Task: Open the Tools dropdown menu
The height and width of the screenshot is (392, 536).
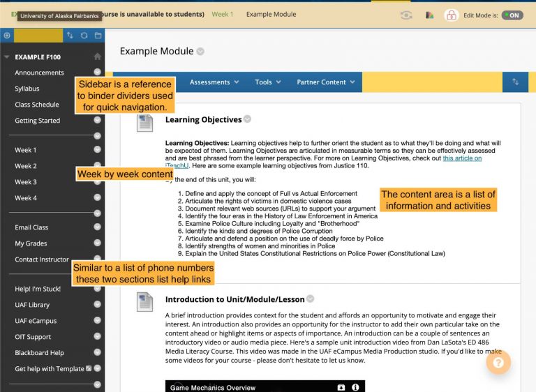Action: 267,82
